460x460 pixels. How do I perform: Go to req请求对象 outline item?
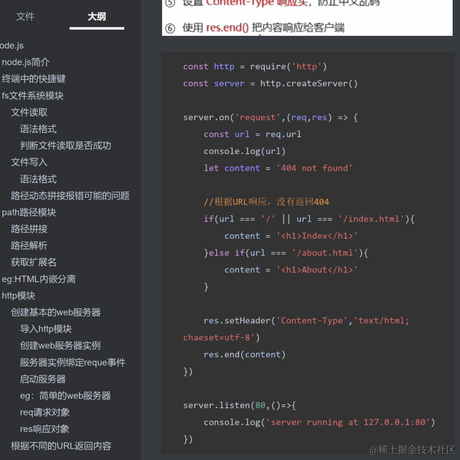click(45, 412)
